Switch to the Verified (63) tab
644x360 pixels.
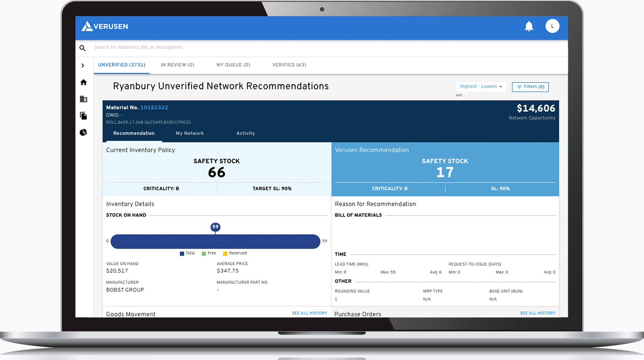point(289,65)
